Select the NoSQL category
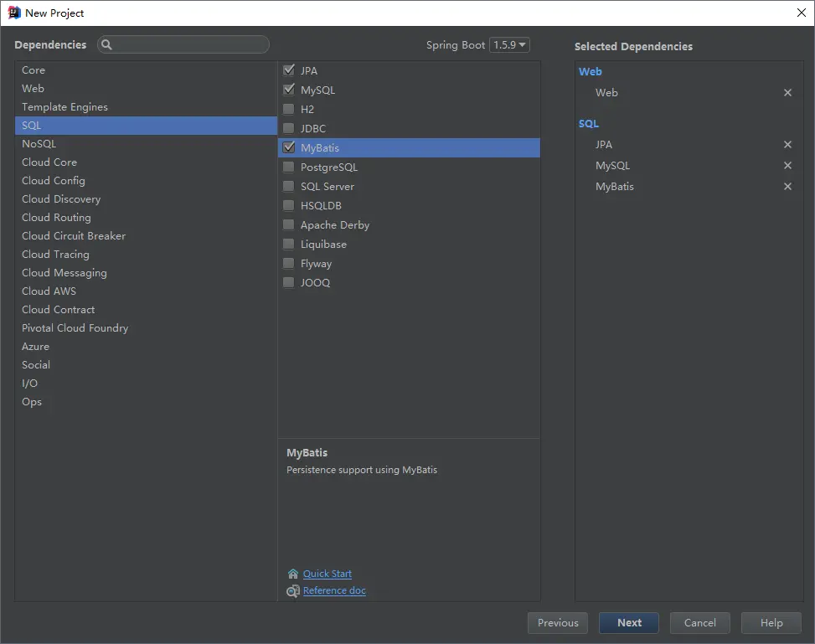This screenshot has width=815, height=644. pyautogui.click(x=146, y=144)
